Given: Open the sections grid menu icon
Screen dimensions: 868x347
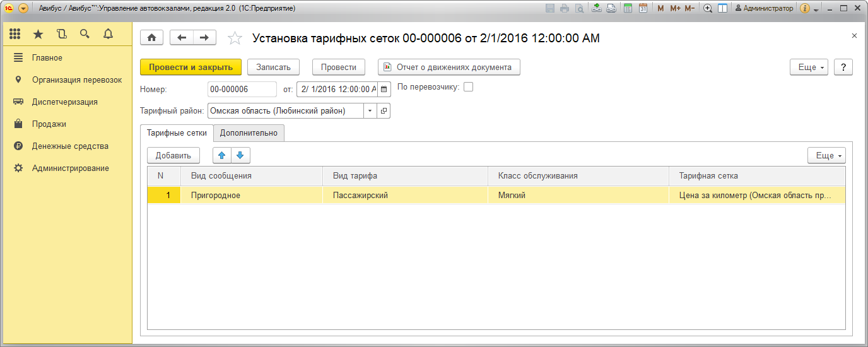Looking at the screenshot, I should tap(15, 34).
